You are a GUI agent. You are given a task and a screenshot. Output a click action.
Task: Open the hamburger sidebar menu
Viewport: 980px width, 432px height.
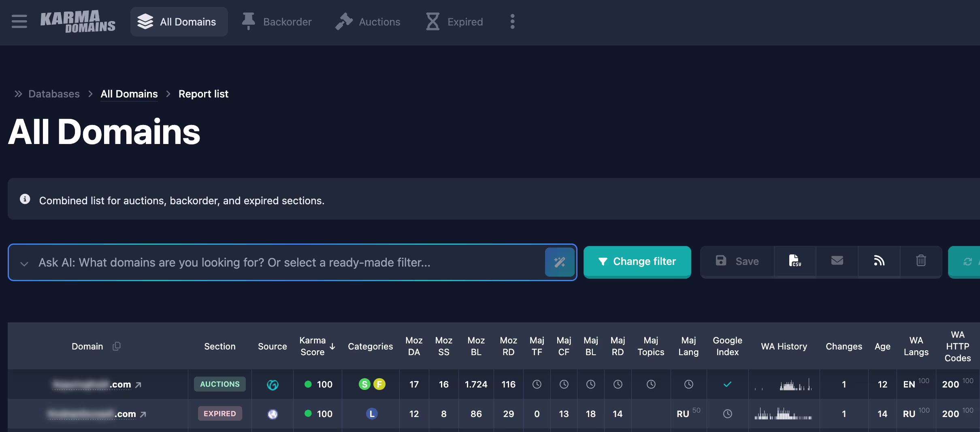[19, 21]
